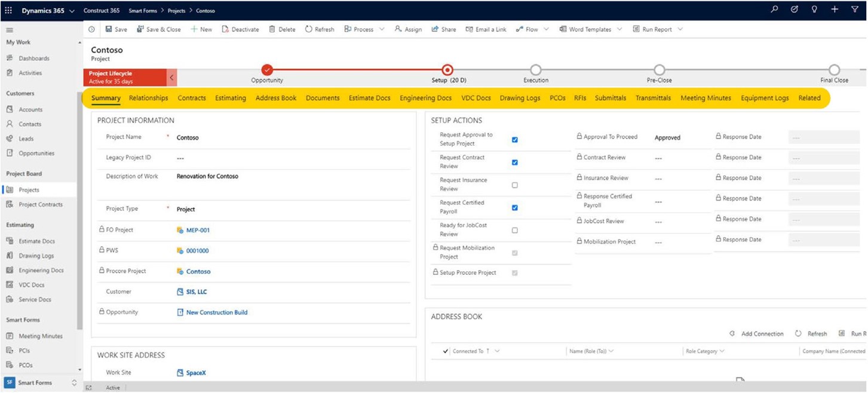Collapse the sidebar with the hamburger icon
The height and width of the screenshot is (393, 868).
(10, 30)
